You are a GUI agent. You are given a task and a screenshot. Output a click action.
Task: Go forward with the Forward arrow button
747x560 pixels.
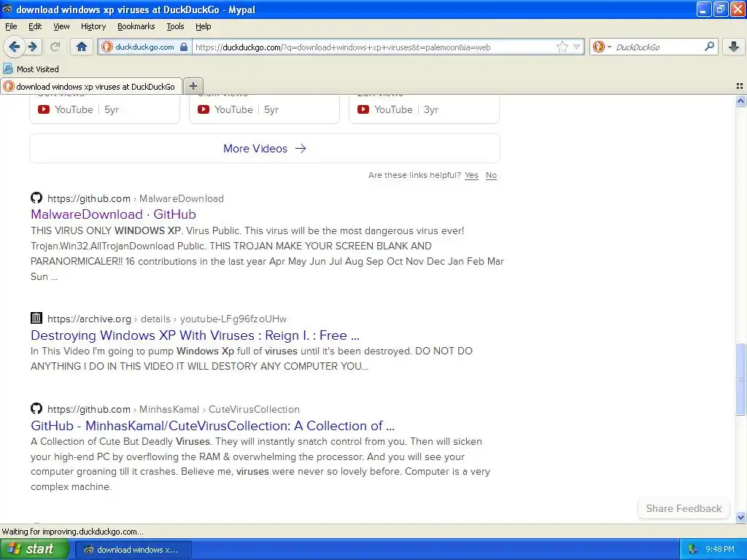point(33,47)
